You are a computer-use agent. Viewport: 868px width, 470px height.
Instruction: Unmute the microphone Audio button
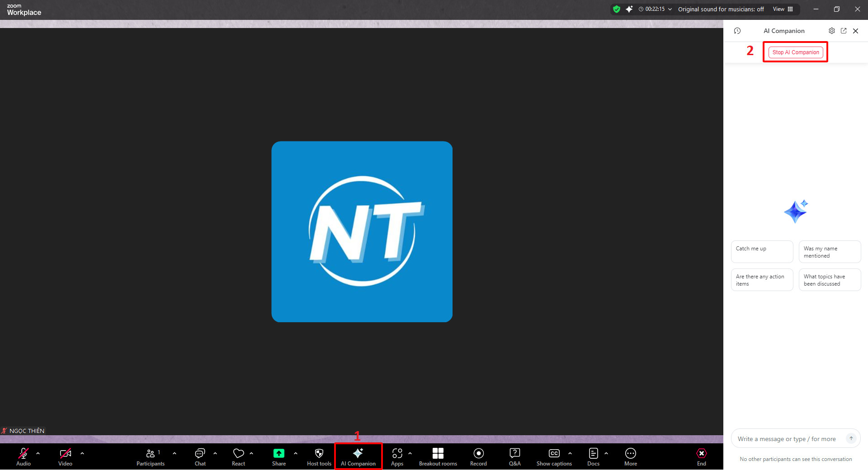[24, 456]
